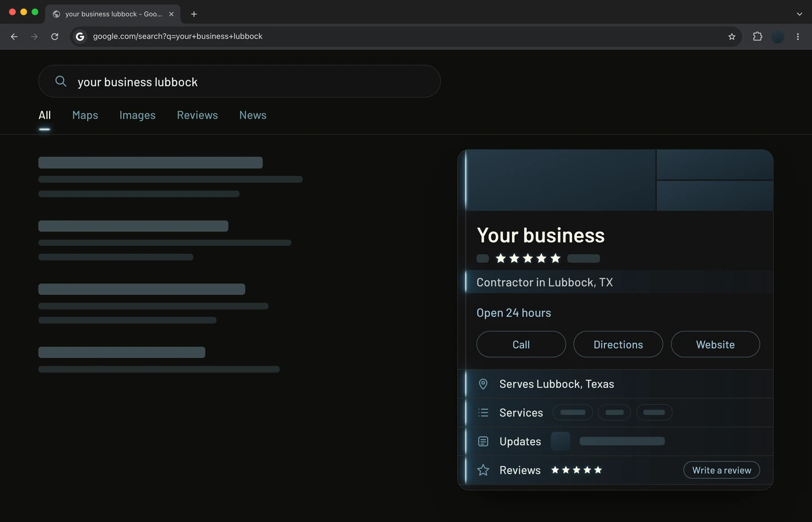Switch to the Images tab
The height and width of the screenshot is (522, 812).
[x=138, y=115]
